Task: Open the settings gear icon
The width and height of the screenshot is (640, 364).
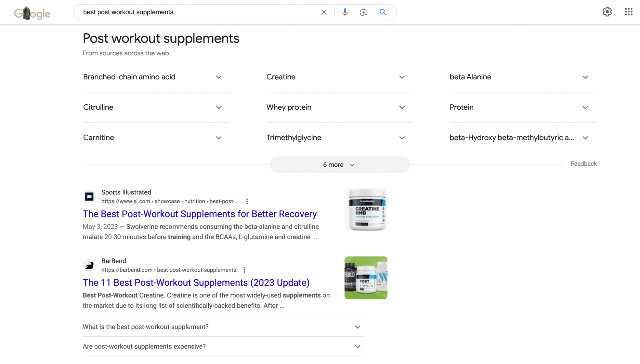Action: click(607, 12)
